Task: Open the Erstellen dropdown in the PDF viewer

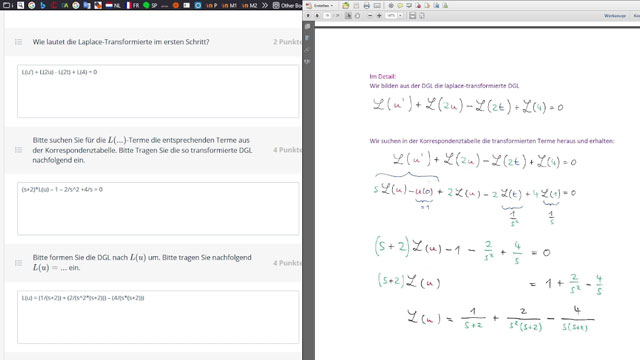Action: tap(320, 5)
